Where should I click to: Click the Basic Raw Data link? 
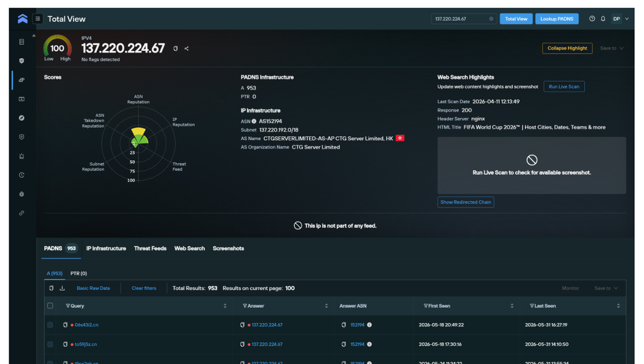[93, 288]
